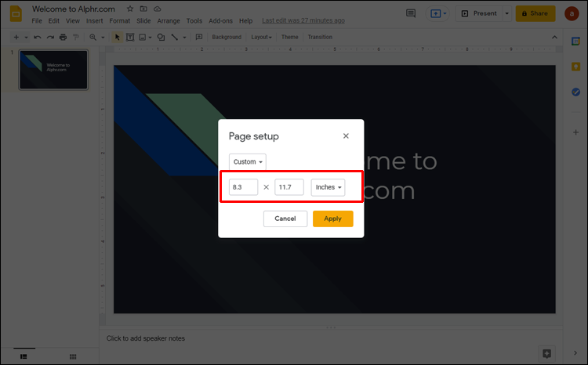Viewport: 588px width, 365px height.
Task: Open the Arrange menu
Action: (x=169, y=21)
